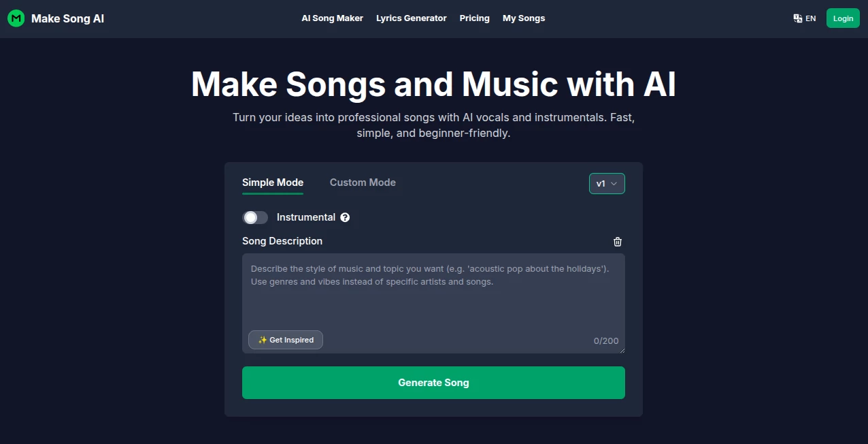Switch to Custom Mode
This screenshot has height=444, width=868.
click(363, 183)
